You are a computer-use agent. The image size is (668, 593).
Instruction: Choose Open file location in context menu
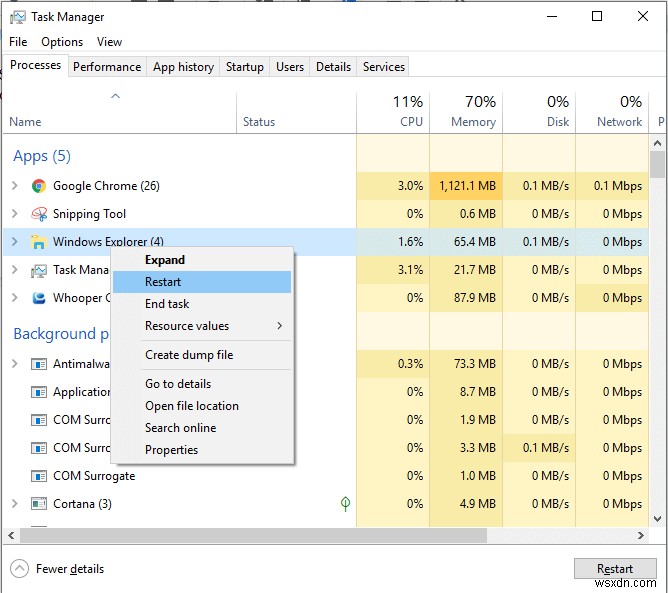(202, 406)
